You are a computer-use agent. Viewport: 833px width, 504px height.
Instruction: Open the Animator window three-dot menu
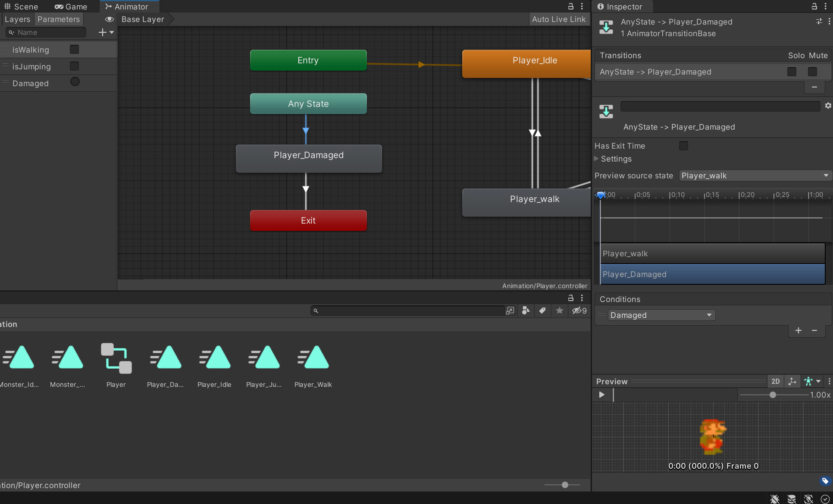pos(582,6)
